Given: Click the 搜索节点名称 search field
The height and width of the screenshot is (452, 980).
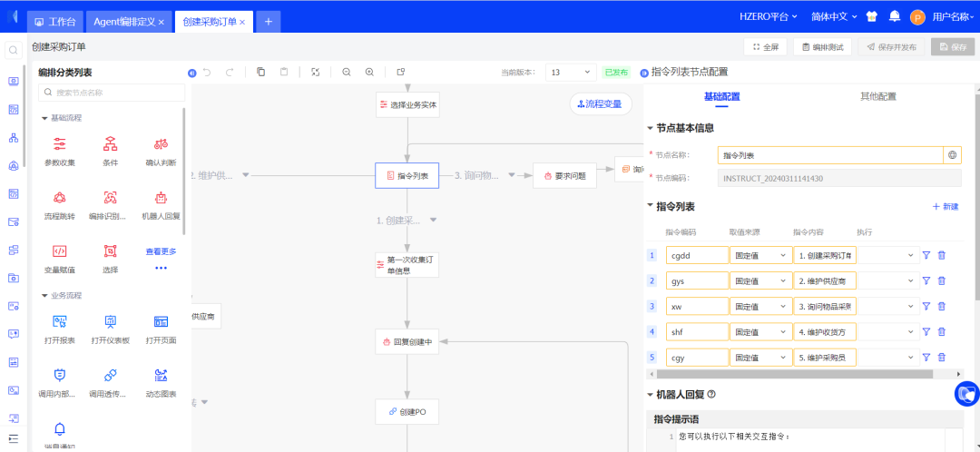Looking at the screenshot, I should 113,93.
